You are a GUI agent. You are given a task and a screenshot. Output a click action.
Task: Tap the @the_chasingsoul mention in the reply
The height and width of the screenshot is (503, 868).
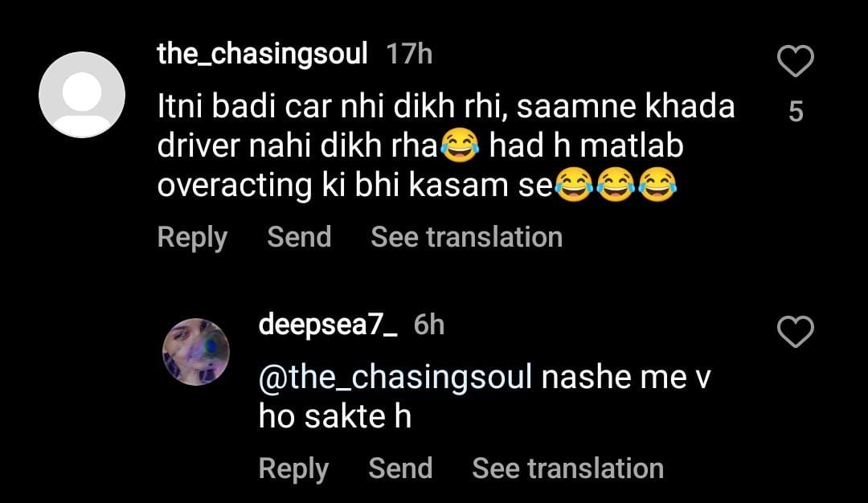click(x=395, y=378)
